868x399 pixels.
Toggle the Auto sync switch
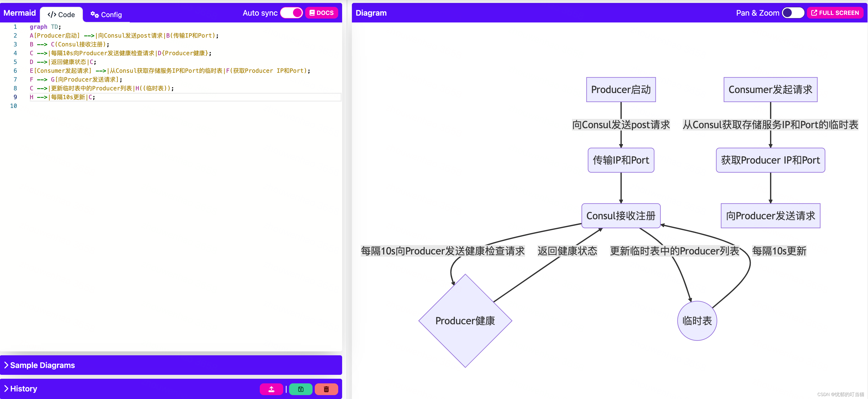click(x=292, y=13)
